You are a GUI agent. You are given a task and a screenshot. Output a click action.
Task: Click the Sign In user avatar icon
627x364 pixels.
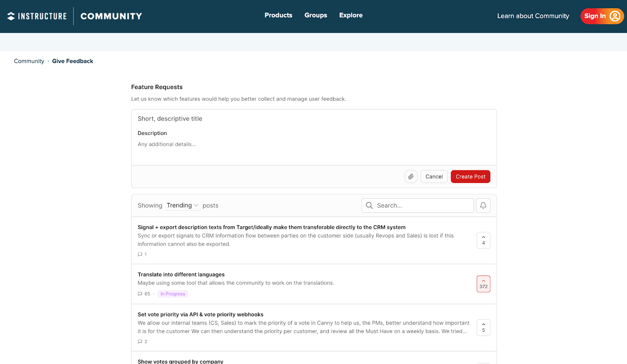point(615,16)
